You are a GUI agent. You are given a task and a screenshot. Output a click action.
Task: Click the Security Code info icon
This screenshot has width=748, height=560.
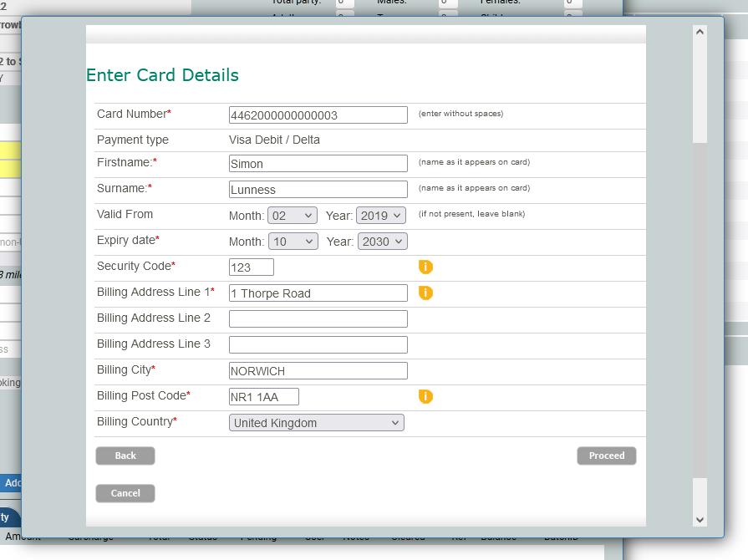click(x=425, y=267)
